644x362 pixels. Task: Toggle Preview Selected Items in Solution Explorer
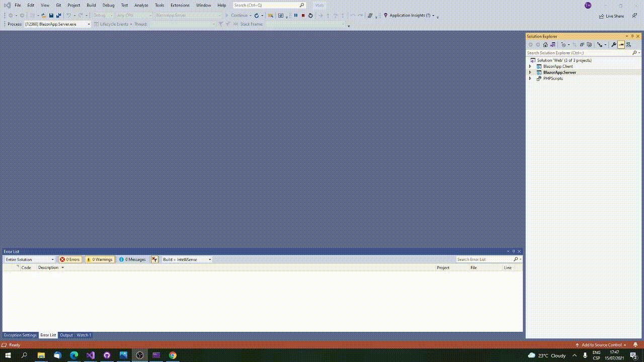point(621,45)
